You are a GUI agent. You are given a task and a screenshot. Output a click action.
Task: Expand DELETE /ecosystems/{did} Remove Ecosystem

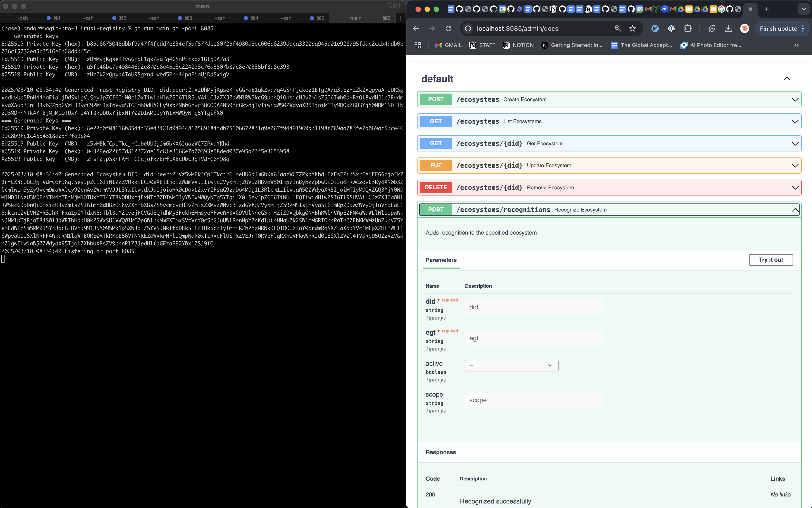pos(609,188)
